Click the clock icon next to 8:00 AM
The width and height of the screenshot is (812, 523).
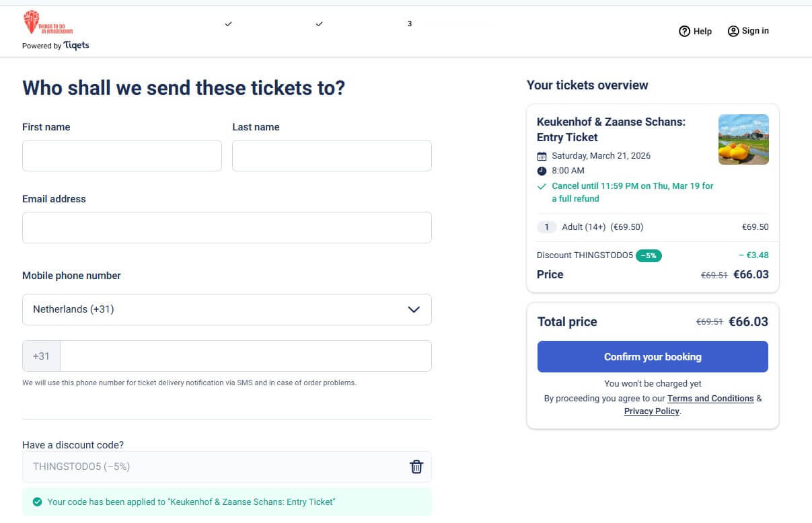tap(542, 171)
